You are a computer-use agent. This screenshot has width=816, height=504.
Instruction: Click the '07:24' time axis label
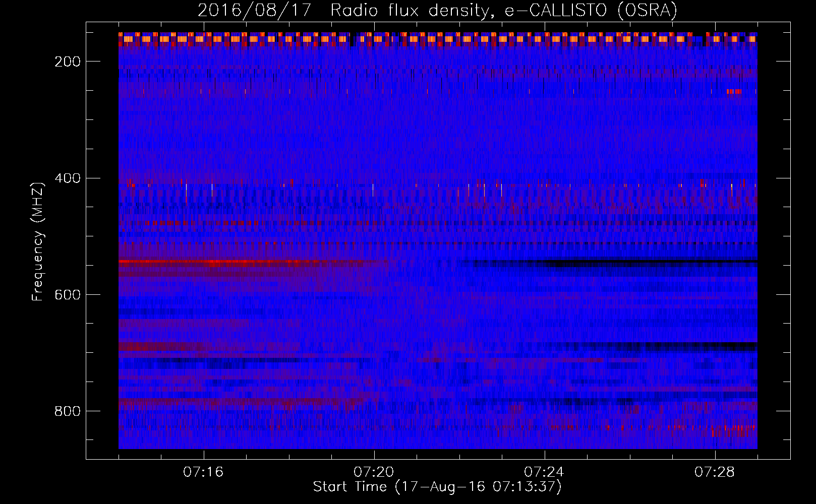pyautogui.click(x=544, y=472)
